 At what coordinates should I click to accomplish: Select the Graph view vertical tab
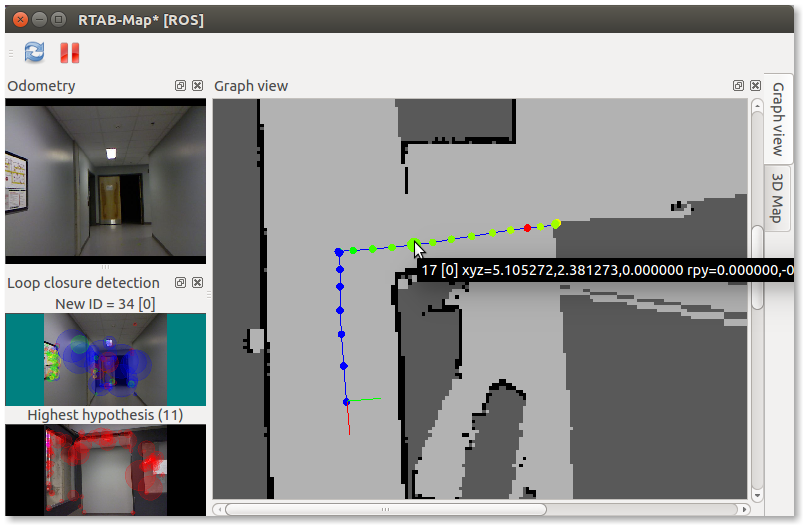tap(777, 118)
